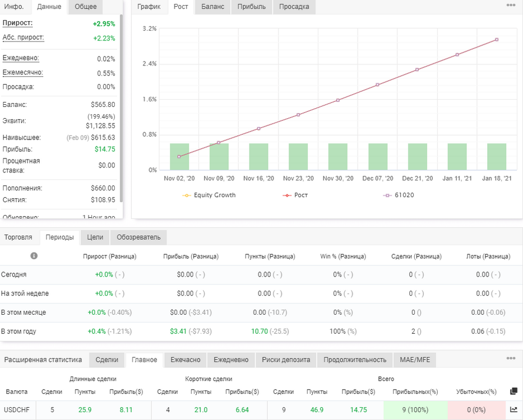The image size is (523, 420).
Task: Click the Абс. прирост label
Action: (24, 38)
